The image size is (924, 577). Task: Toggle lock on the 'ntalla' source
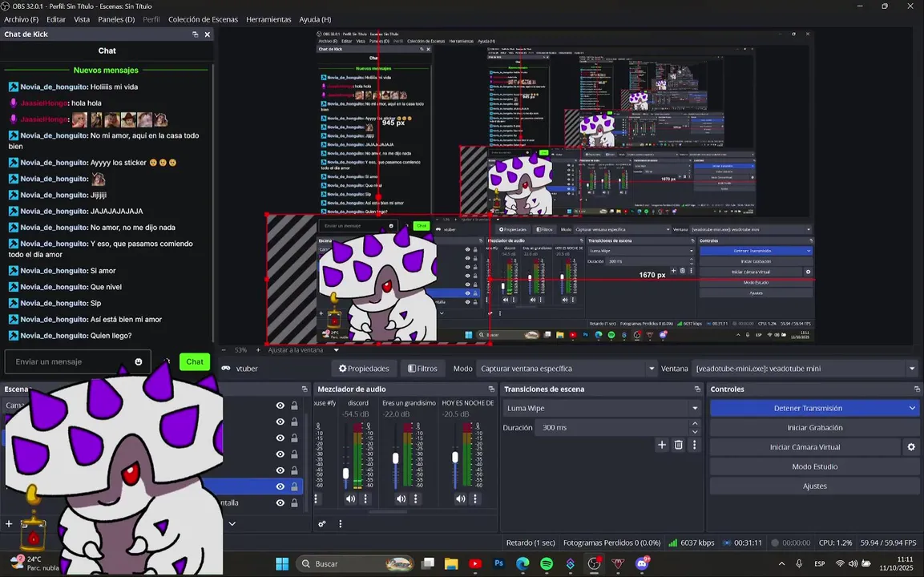click(x=294, y=502)
